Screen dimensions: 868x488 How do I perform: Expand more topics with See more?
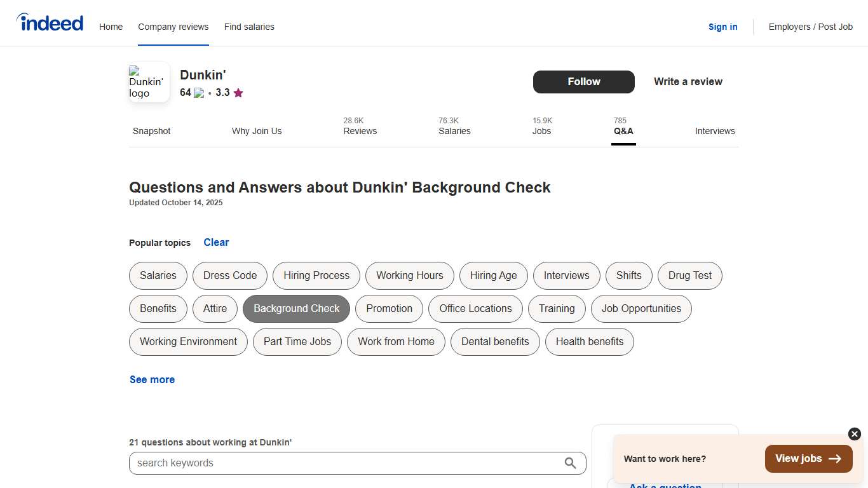coord(152,379)
